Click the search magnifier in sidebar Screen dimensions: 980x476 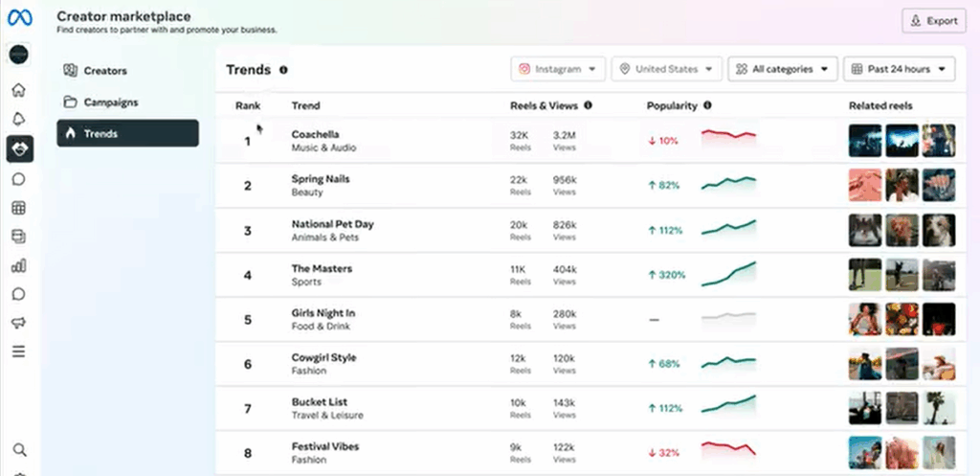pyautogui.click(x=18, y=449)
